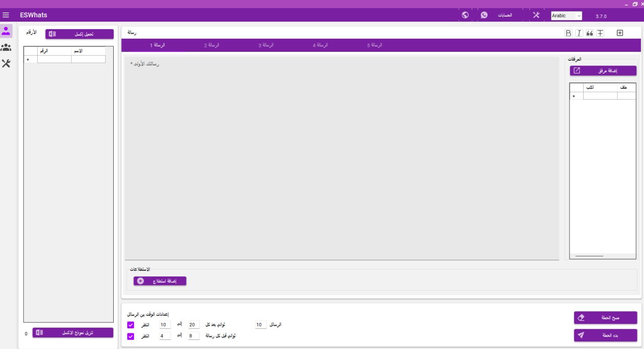Apply italic formatting to the message
Image resolution: width=644 pixels, height=349 pixels.
[579, 33]
